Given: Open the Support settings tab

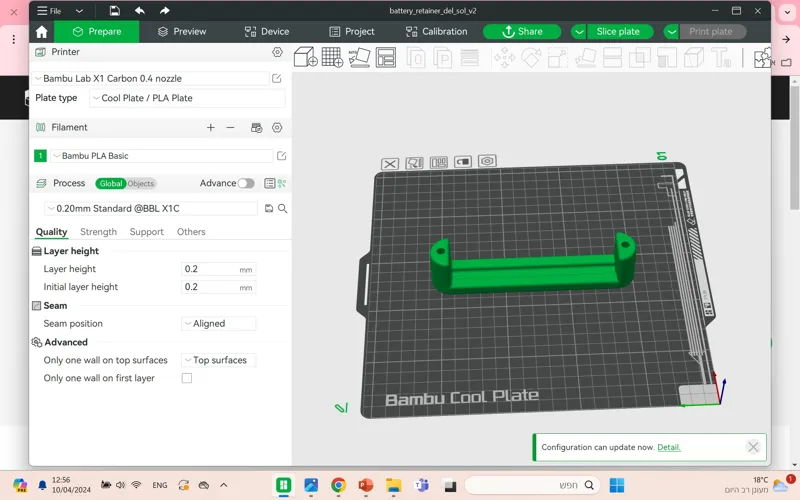Looking at the screenshot, I should tap(146, 232).
